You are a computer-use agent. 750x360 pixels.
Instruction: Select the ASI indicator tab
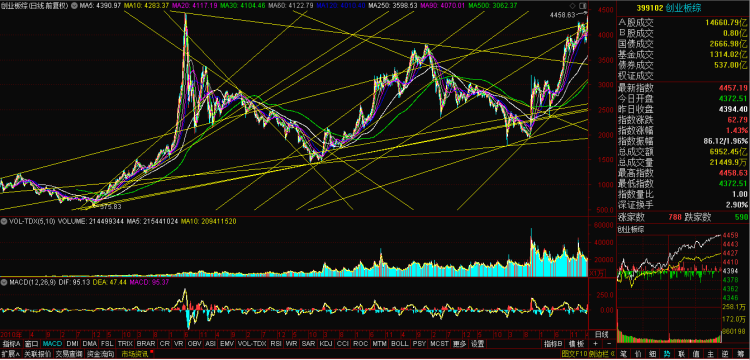[x=210, y=344]
